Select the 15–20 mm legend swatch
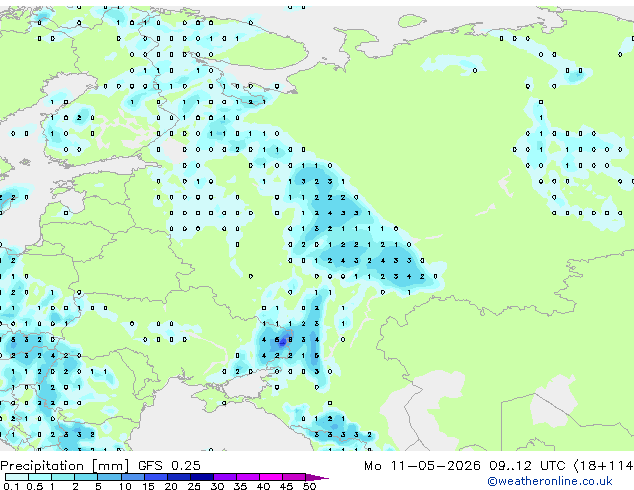 click(155, 477)
